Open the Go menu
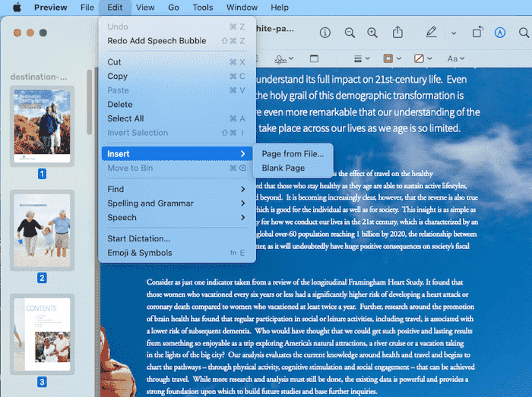Viewport: 532px width, 397px height. (x=173, y=8)
